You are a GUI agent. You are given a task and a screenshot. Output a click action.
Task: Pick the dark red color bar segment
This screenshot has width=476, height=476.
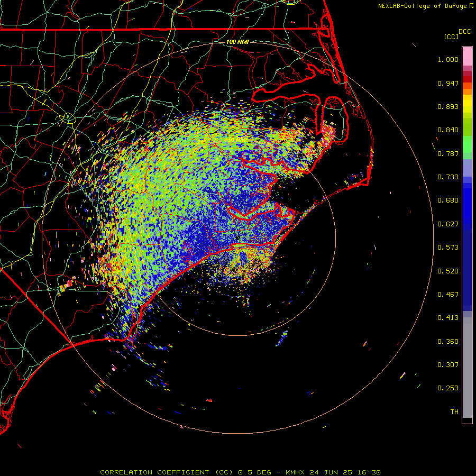[x=467, y=79]
